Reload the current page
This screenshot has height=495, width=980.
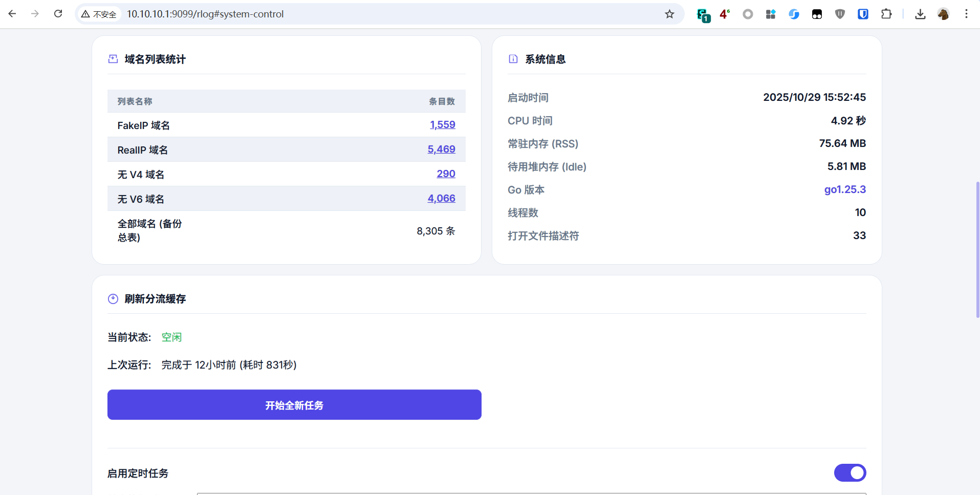tap(58, 14)
